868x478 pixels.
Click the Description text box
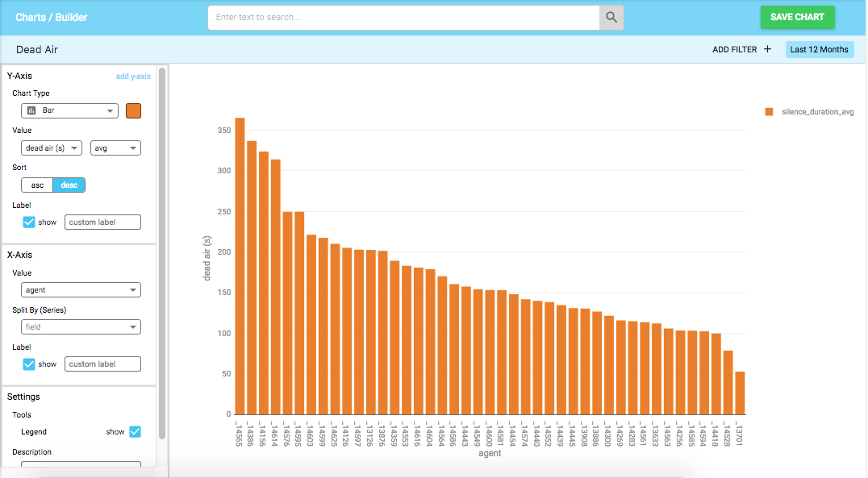pos(81,463)
